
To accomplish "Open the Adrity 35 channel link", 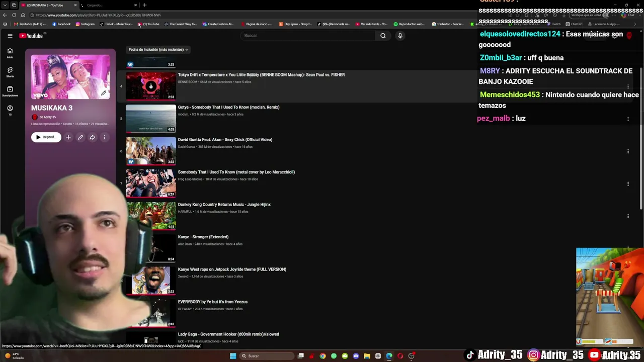I will tap(48, 117).
